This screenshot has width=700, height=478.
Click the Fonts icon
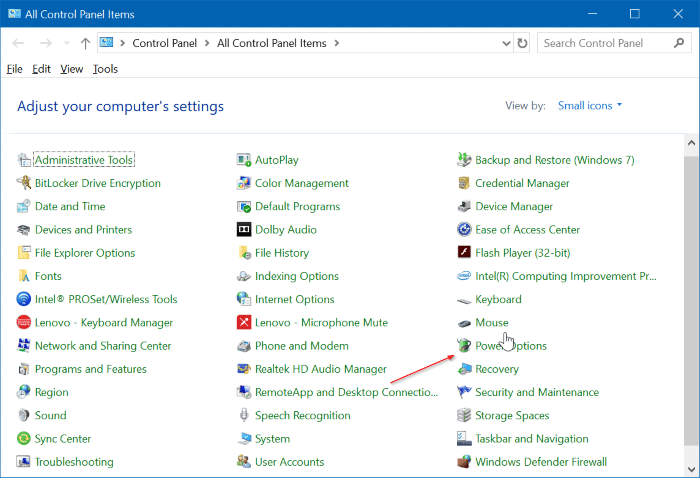24,276
